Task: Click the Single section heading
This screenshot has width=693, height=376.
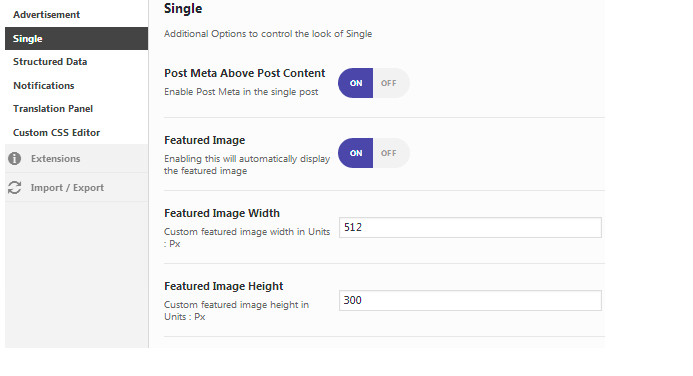Action: tap(183, 9)
